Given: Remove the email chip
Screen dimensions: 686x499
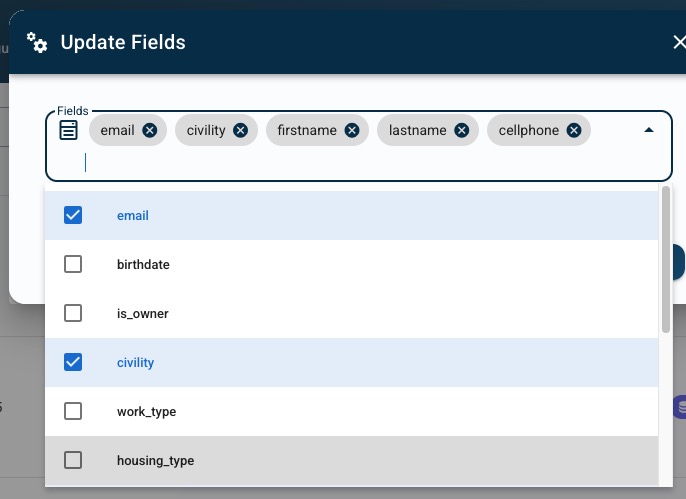Looking at the screenshot, I should click(150, 130).
